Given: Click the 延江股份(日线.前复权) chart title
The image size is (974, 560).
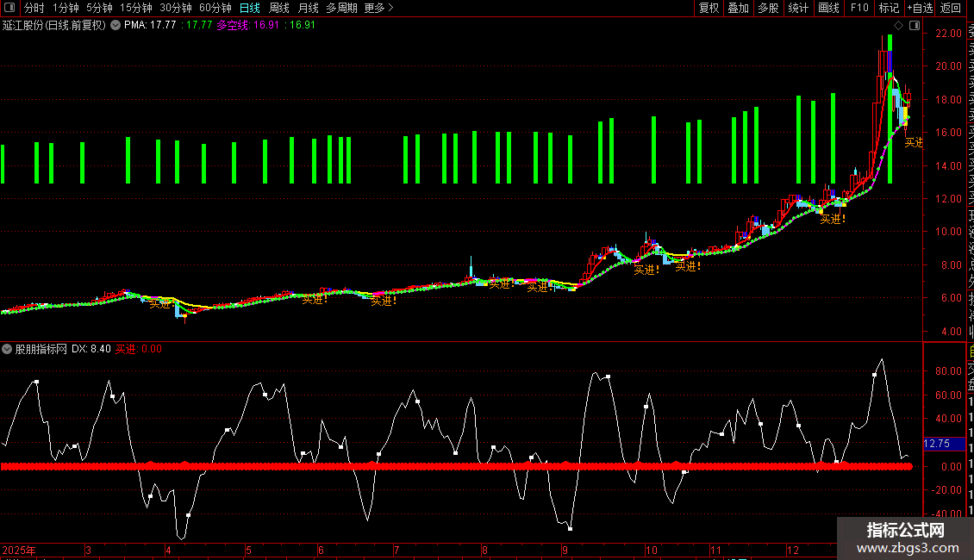Looking at the screenshot, I should click(54, 26).
